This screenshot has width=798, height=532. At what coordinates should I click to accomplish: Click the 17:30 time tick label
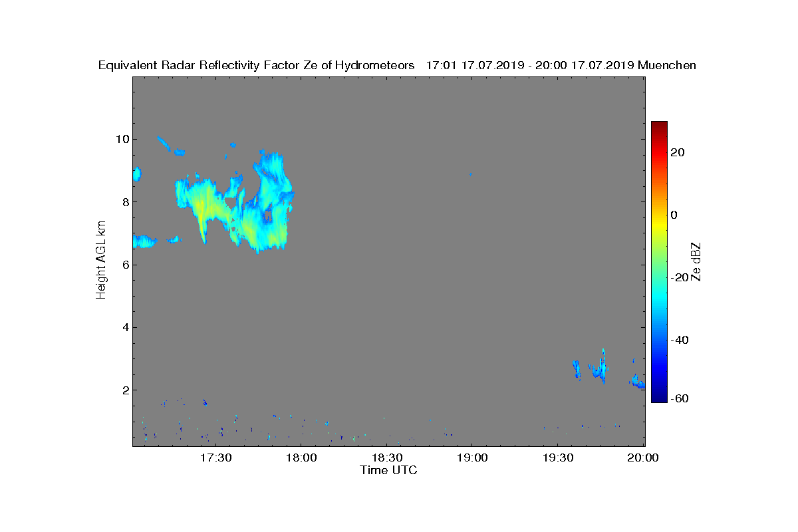click(215, 458)
